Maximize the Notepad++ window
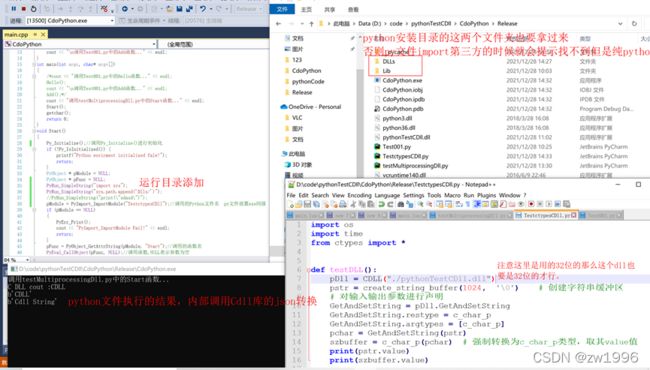Screen dimensions: 650x370 point(638,184)
